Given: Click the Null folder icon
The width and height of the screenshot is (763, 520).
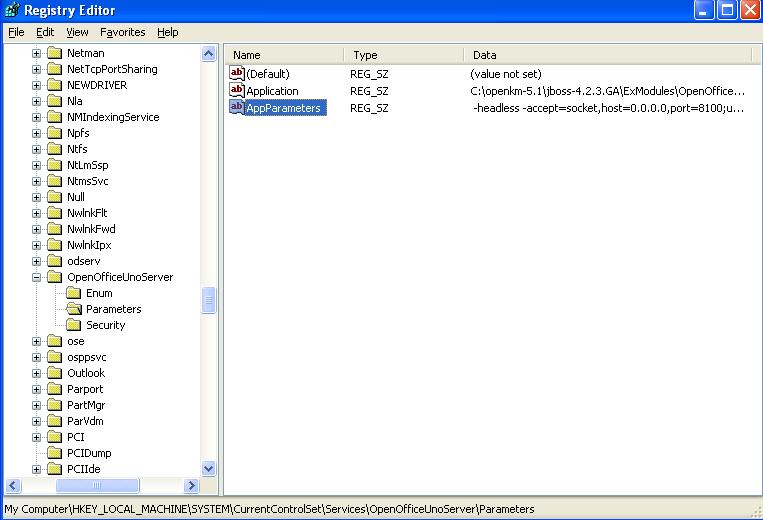Looking at the screenshot, I should point(54,197).
